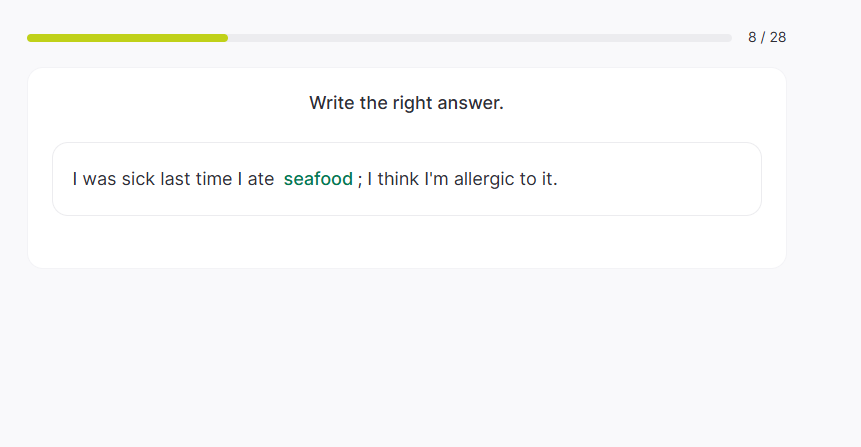Click the word "was" in the sentence
The width and height of the screenshot is (861, 447).
pyautogui.click(x=99, y=179)
